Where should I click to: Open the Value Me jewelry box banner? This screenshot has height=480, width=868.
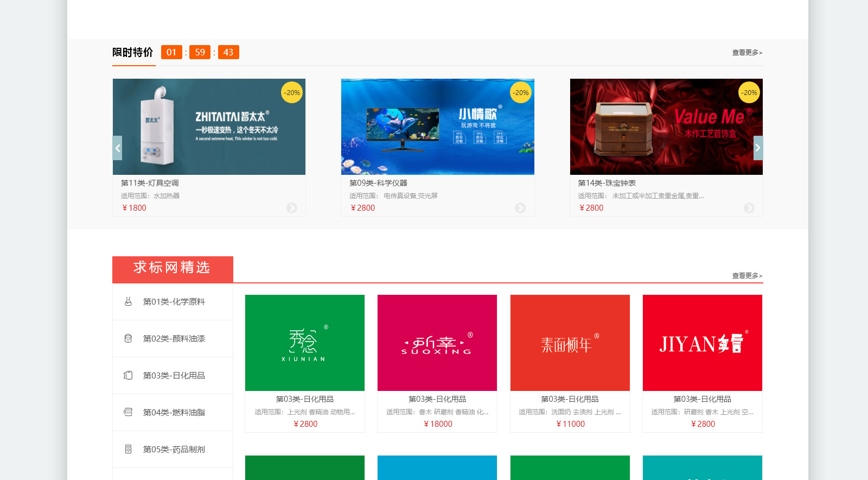tap(666, 127)
